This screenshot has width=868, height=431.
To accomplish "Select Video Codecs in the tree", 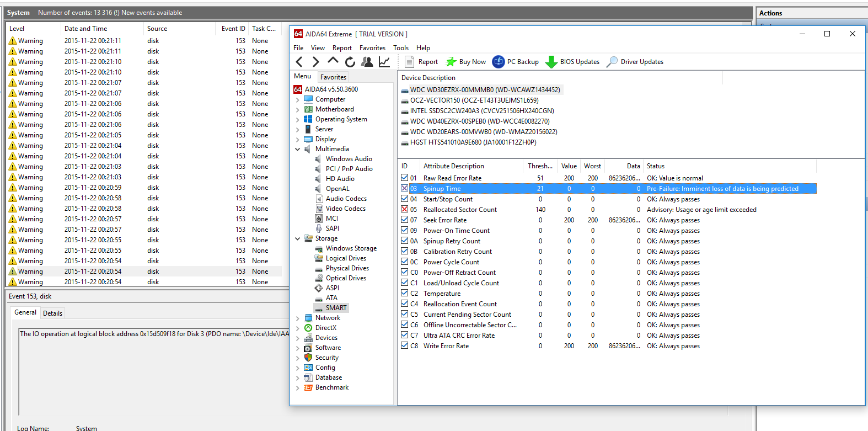I will [345, 209].
